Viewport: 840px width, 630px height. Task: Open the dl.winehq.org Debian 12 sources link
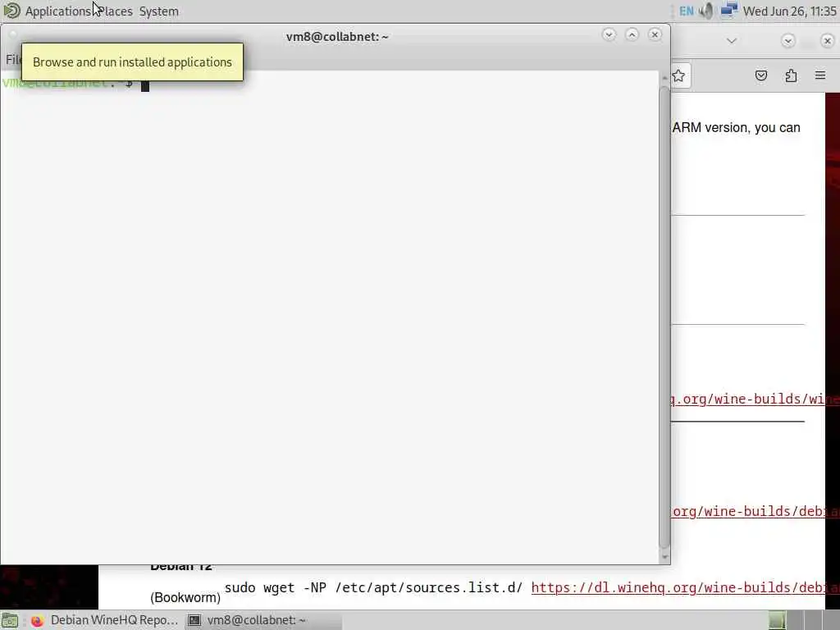click(685, 587)
